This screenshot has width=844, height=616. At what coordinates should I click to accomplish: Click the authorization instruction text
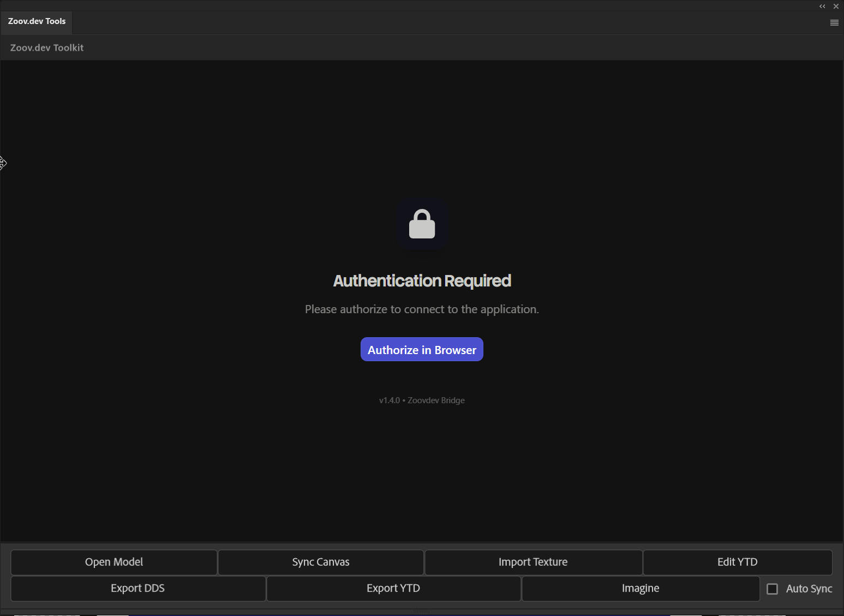[421, 309]
